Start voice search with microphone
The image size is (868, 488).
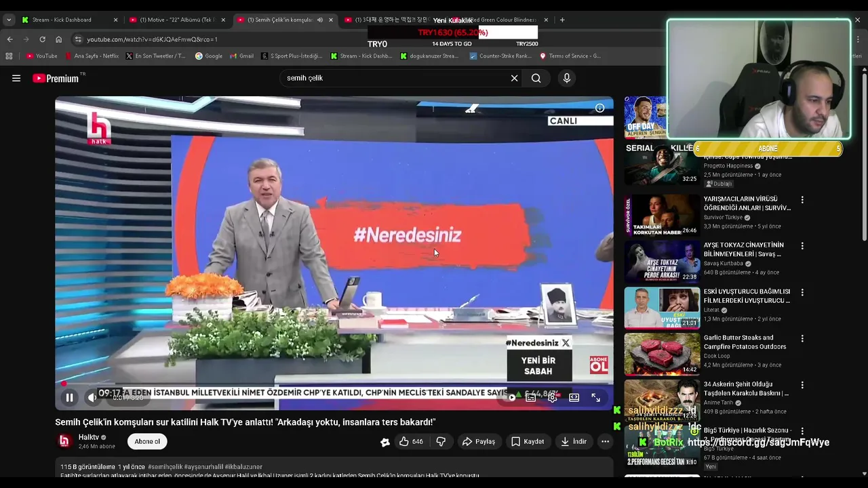[567, 78]
